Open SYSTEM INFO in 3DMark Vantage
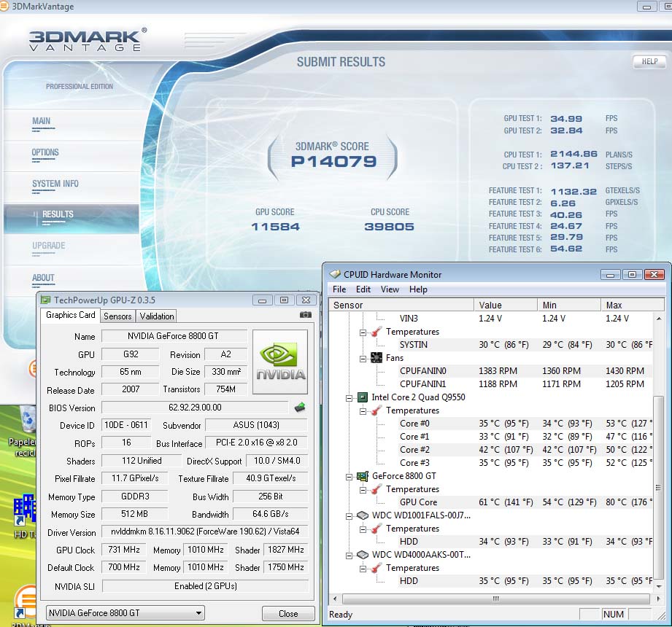672x627 pixels. [55, 184]
